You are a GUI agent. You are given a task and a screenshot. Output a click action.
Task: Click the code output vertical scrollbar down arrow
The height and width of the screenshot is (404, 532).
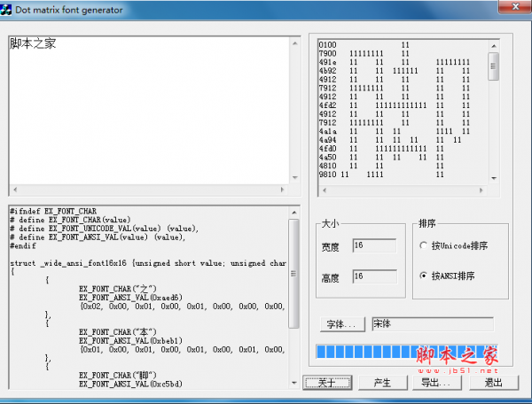click(x=293, y=382)
